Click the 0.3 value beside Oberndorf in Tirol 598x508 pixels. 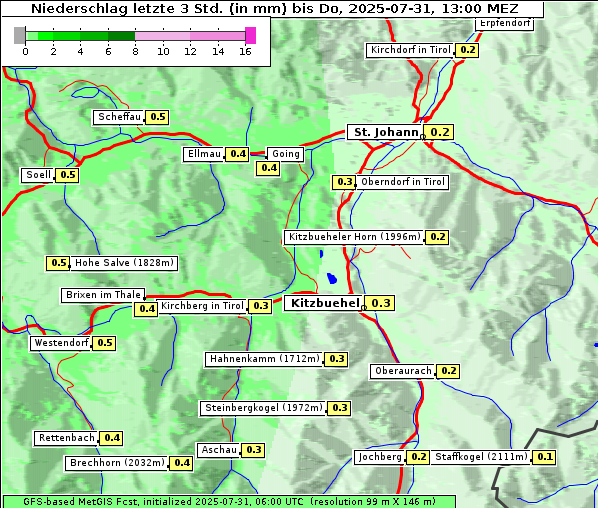pos(344,182)
